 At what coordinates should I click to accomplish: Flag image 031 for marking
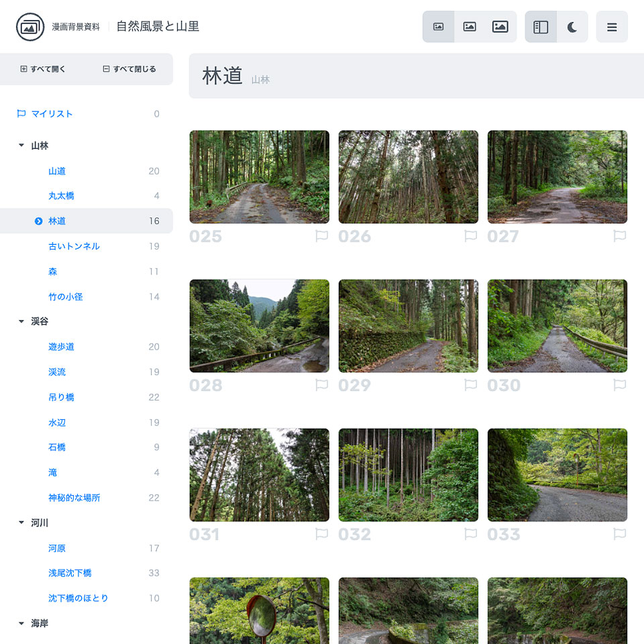coord(321,534)
